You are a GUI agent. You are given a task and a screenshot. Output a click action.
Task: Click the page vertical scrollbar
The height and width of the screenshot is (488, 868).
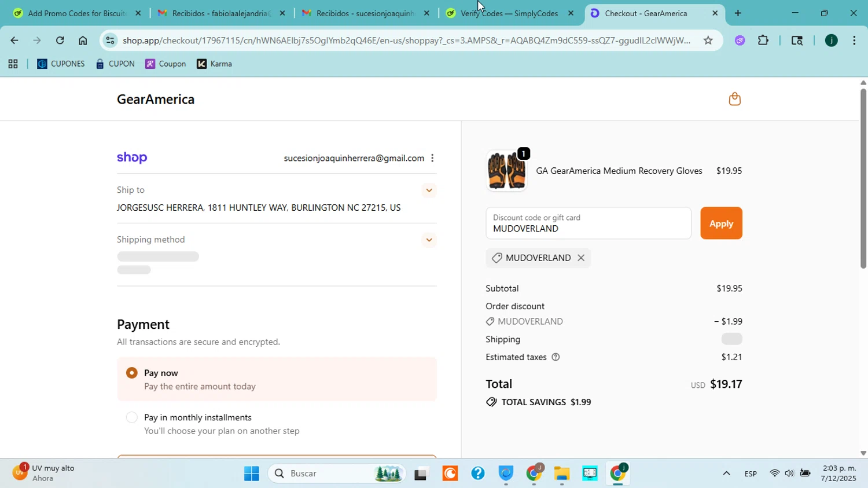pos(863,178)
